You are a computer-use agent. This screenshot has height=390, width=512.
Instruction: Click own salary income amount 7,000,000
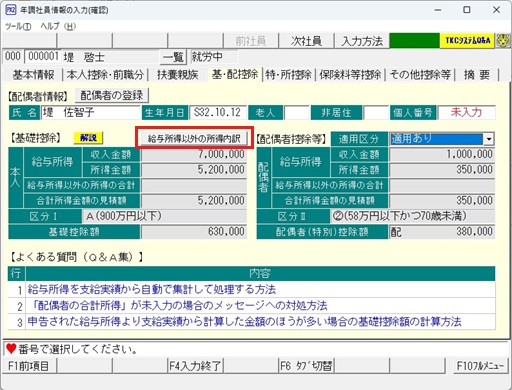[194, 155]
